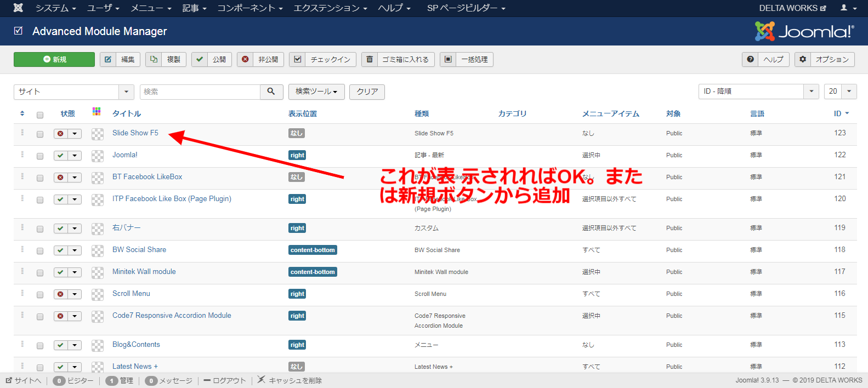The image size is (868, 388).
Task: Open status dropdown arrow for Blog&Contents
Action: [75, 345]
